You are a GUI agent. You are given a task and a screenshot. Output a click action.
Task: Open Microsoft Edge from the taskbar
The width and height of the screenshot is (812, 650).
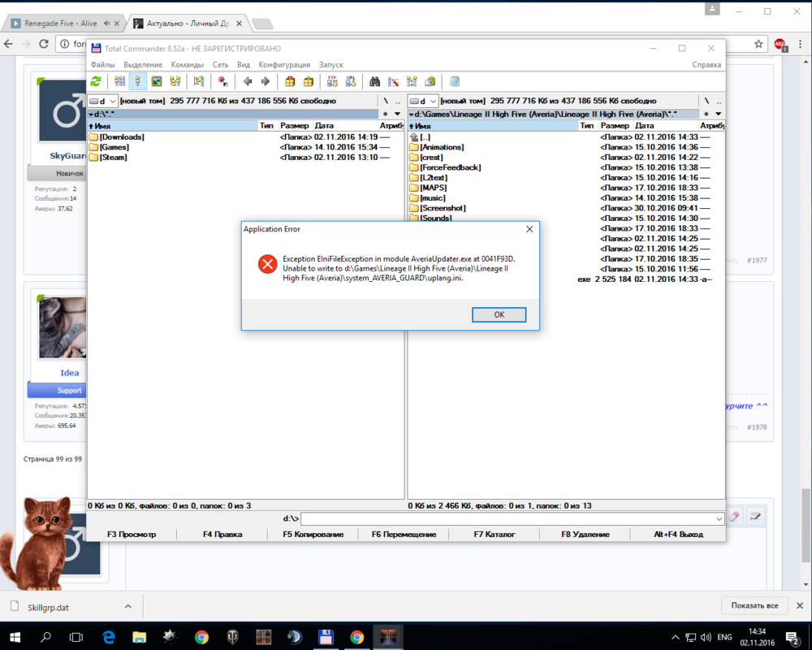[109, 637]
